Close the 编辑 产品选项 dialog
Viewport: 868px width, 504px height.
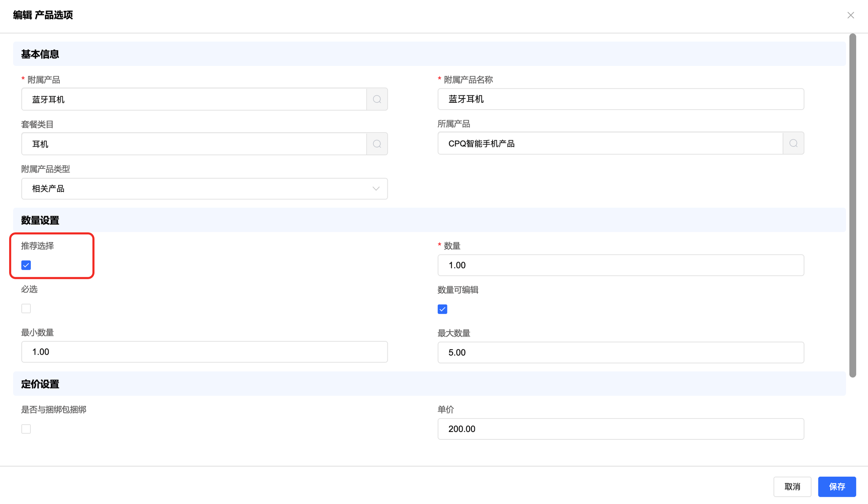850,15
